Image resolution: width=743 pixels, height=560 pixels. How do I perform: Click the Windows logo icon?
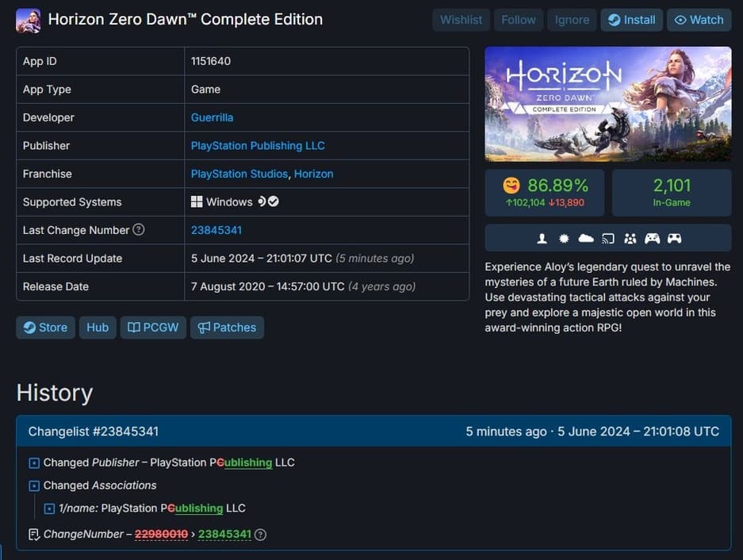point(197,202)
